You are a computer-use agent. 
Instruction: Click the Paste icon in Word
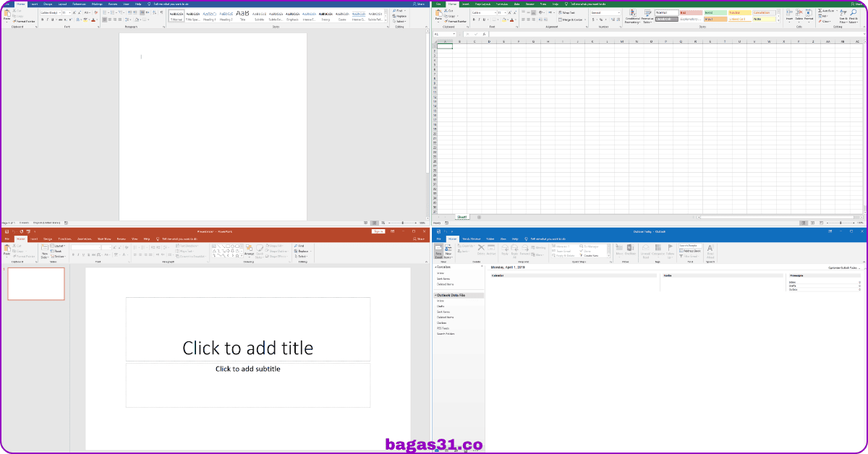tap(7, 13)
